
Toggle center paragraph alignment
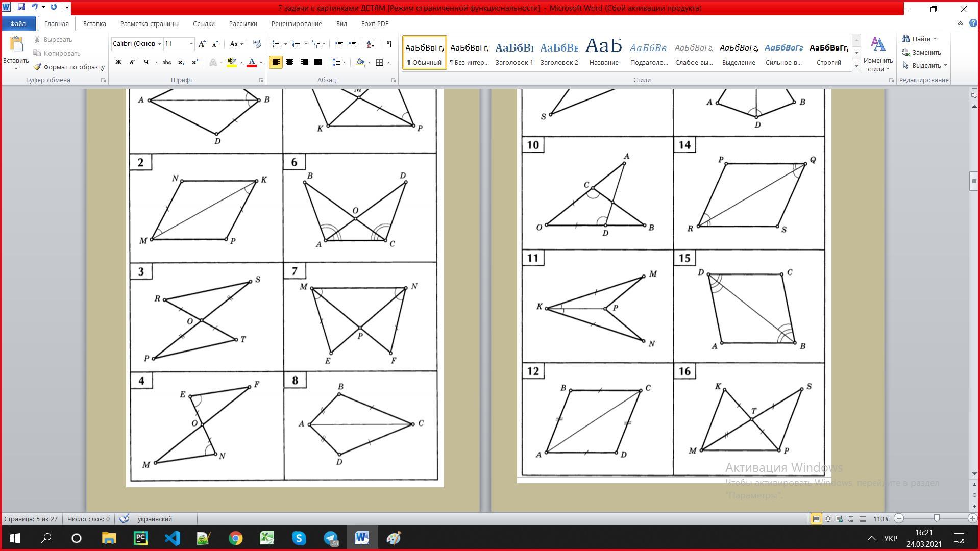[x=290, y=62]
